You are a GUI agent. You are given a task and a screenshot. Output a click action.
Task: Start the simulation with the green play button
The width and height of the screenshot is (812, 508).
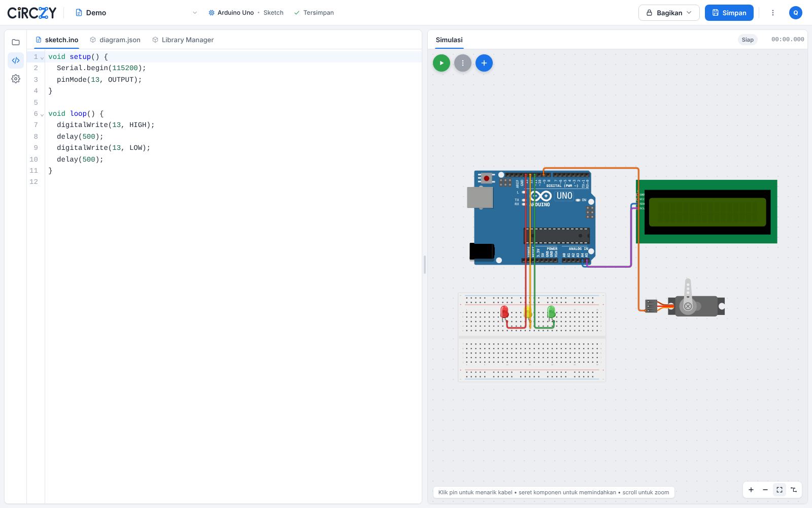[442, 63]
